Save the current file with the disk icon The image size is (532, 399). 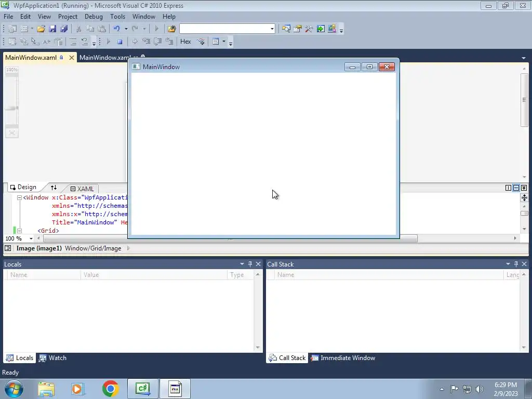coord(52,29)
